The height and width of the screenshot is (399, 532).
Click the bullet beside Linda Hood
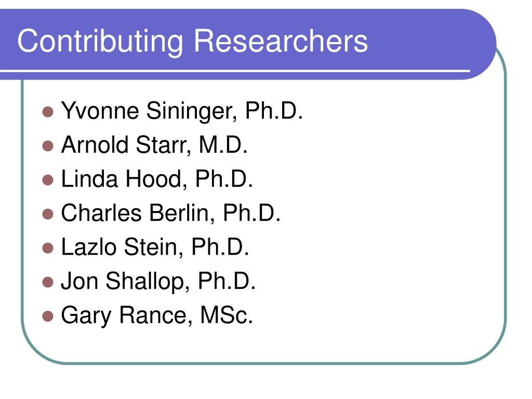click(48, 180)
